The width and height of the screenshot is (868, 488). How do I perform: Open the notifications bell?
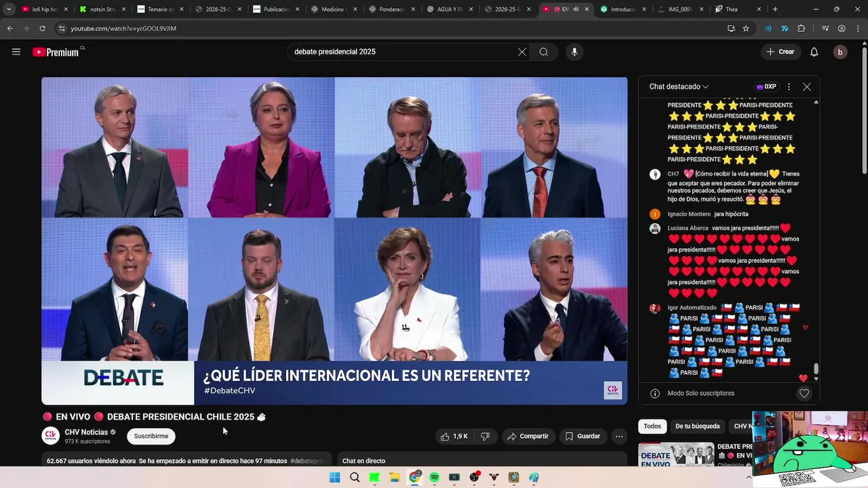coord(814,52)
